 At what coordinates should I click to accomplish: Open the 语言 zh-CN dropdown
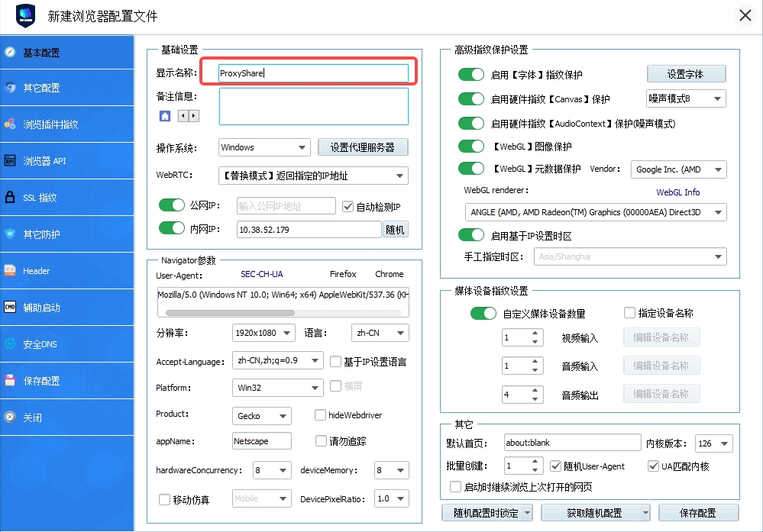click(x=380, y=333)
